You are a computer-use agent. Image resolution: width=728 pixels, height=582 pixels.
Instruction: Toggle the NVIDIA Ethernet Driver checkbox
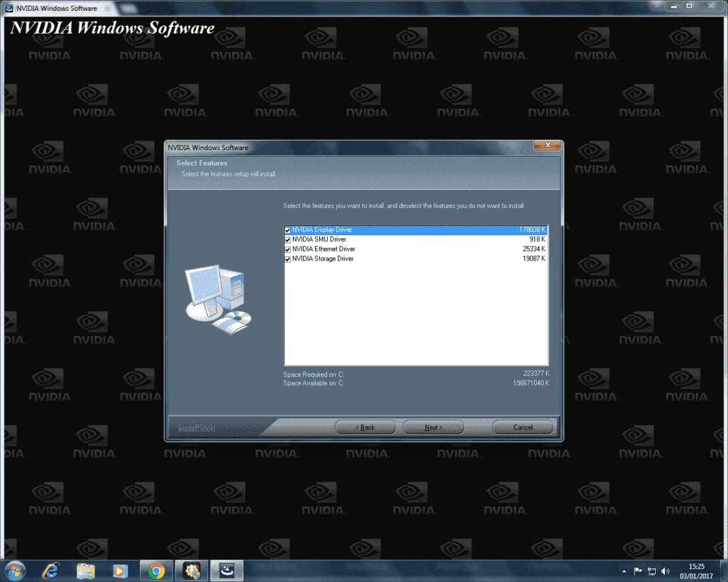288,250
